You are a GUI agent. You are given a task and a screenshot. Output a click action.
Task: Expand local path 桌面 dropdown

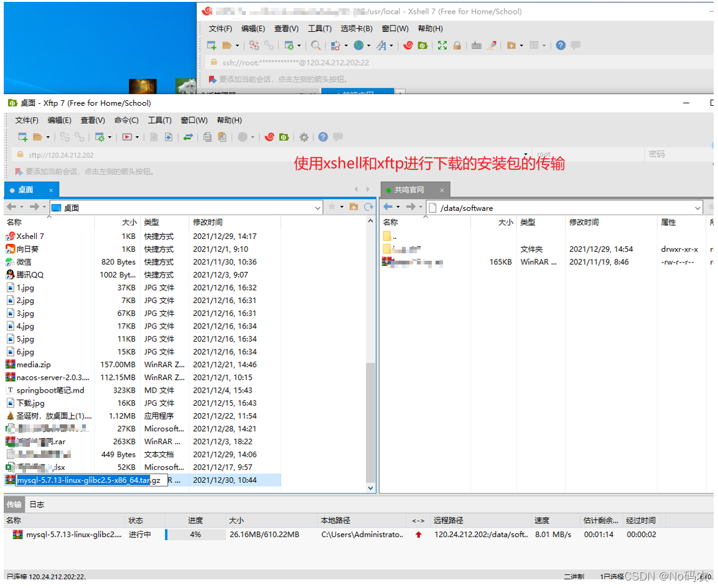pyautogui.click(x=318, y=208)
